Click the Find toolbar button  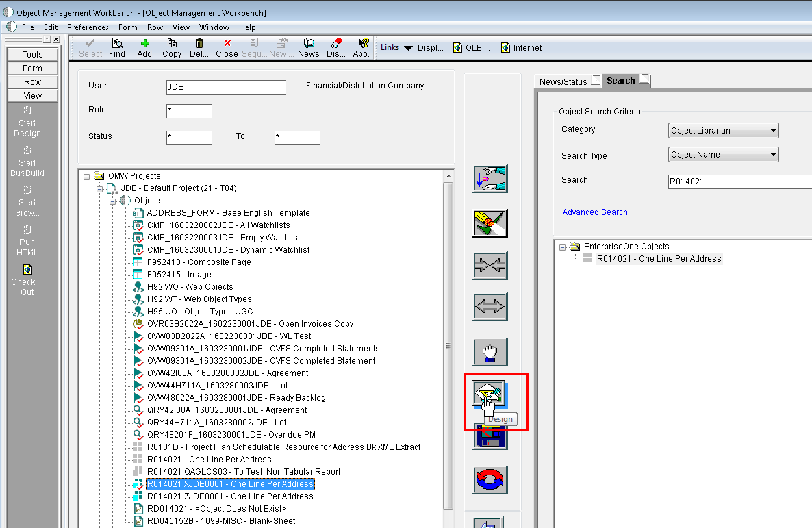coord(117,47)
